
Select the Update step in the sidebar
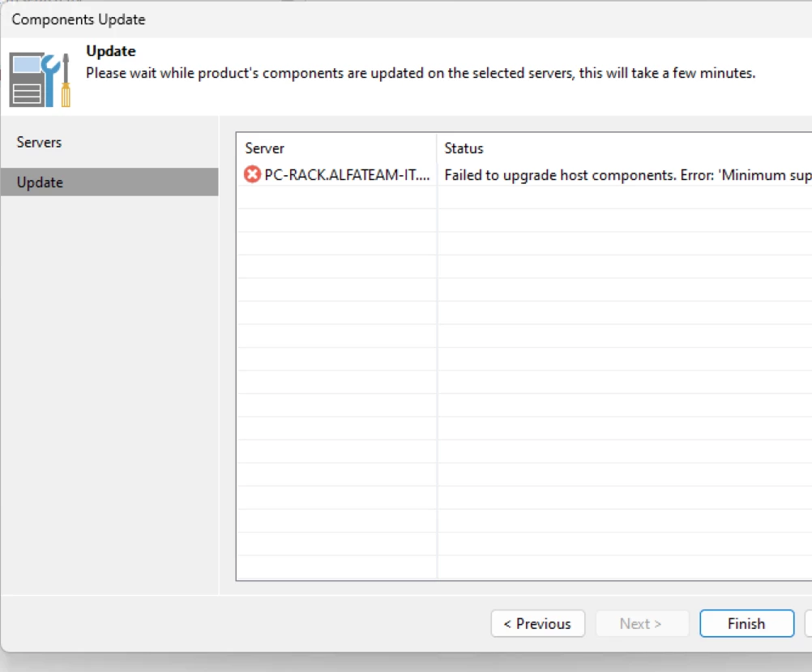[40, 182]
